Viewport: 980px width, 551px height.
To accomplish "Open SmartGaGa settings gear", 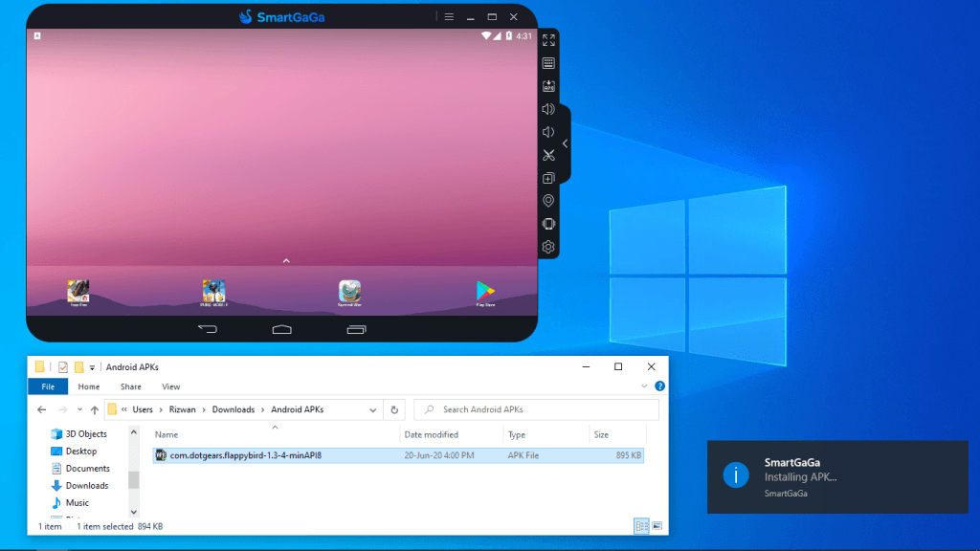I will 548,247.
